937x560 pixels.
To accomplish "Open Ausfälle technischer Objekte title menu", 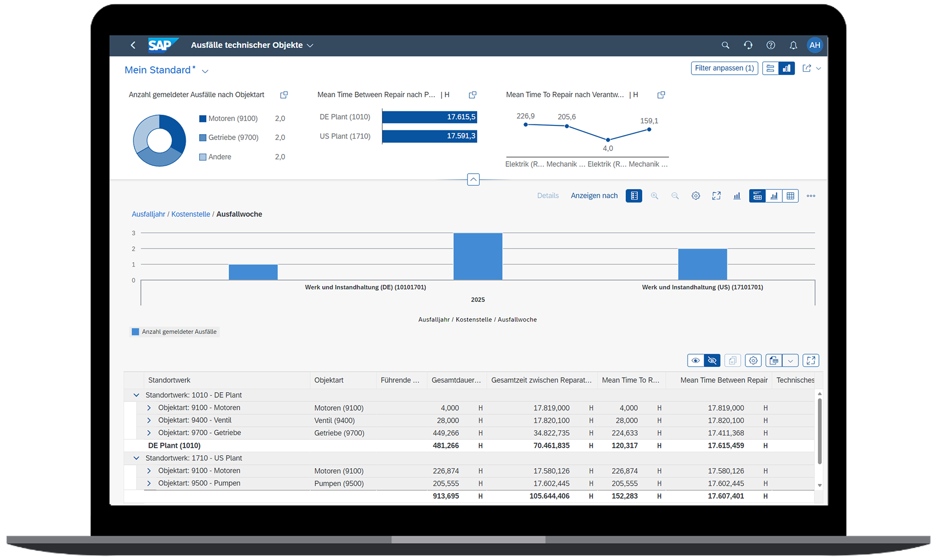I will tap(252, 45).
